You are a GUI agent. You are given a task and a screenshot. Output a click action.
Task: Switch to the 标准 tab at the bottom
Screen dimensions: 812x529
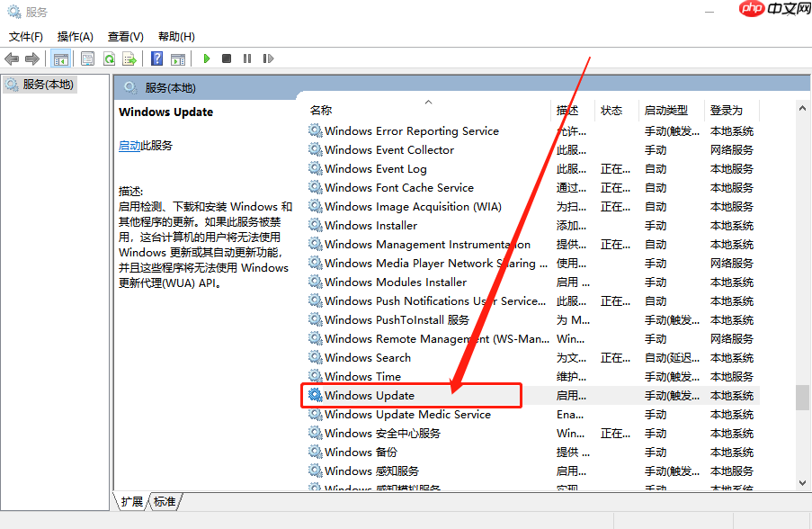click(x=164, y=503)
